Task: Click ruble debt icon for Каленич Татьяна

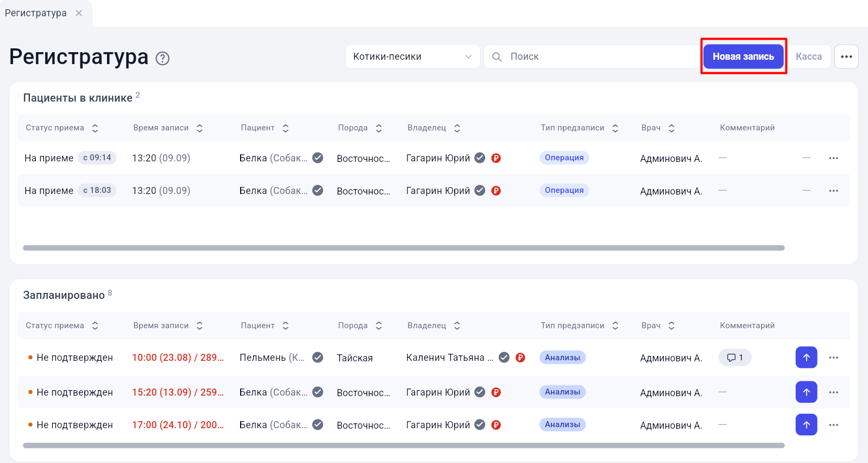Action: coord(520,358)
